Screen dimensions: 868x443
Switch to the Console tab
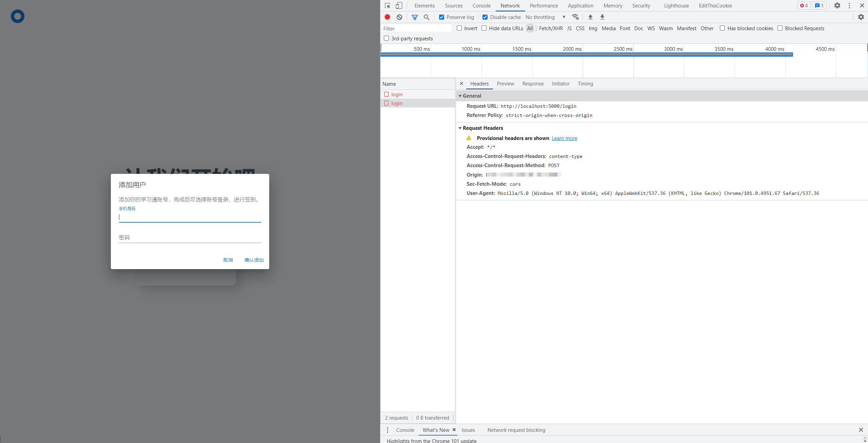click(x=481, y=6)
